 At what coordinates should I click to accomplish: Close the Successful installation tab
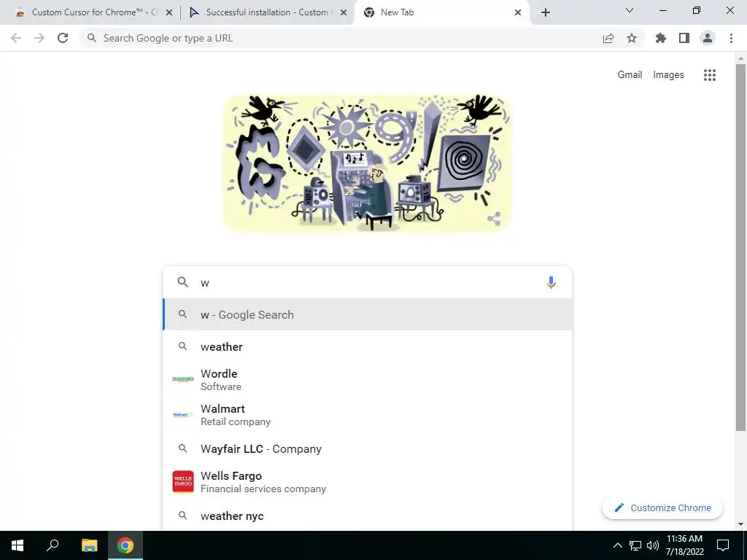[343, 13]
